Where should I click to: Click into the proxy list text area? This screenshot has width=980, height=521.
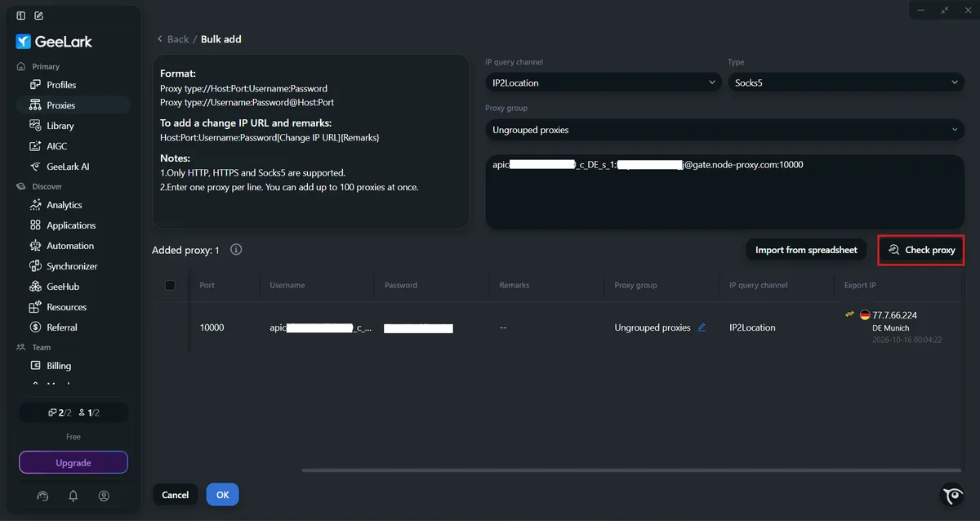(724, 192)
